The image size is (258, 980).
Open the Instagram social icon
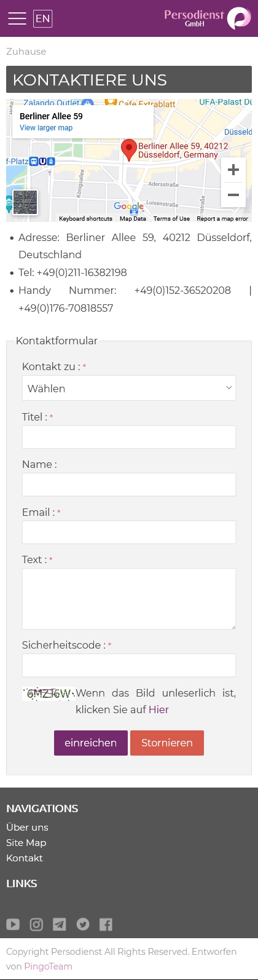pyautogui.click(x=36, y=924)
